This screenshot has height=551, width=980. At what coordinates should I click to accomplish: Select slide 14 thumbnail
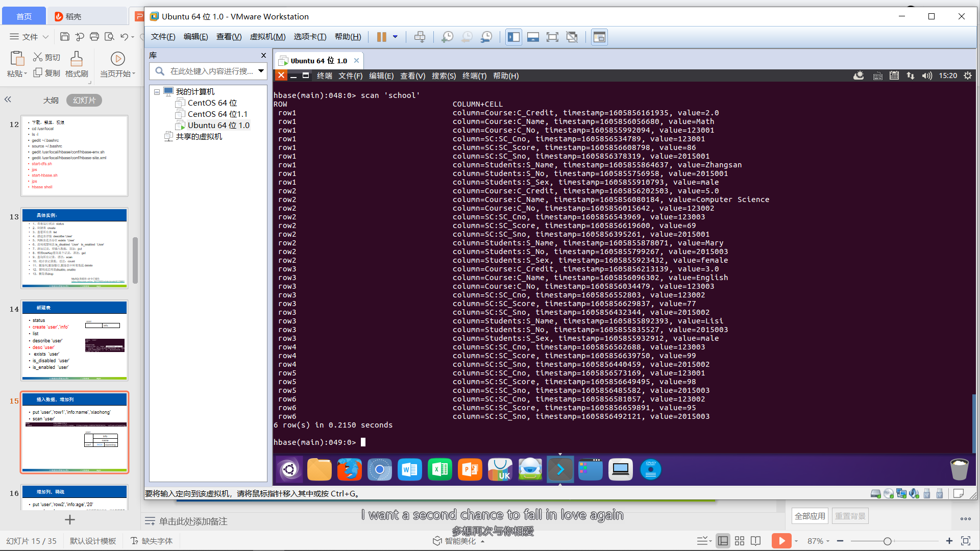pyautogui.click(x=75, y=340)
